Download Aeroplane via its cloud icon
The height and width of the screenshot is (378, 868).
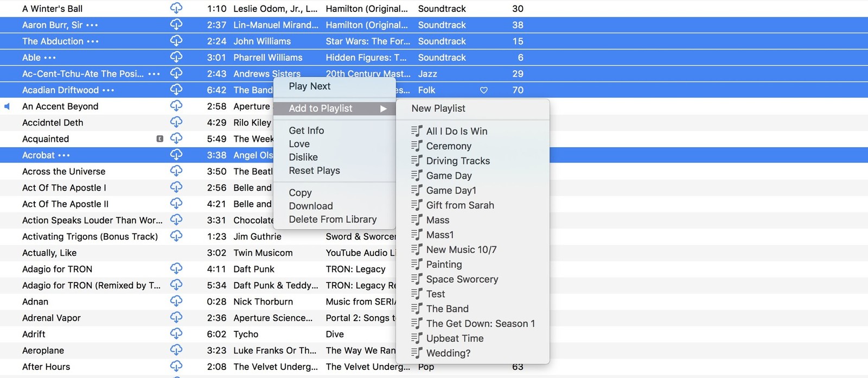point(176,350)
